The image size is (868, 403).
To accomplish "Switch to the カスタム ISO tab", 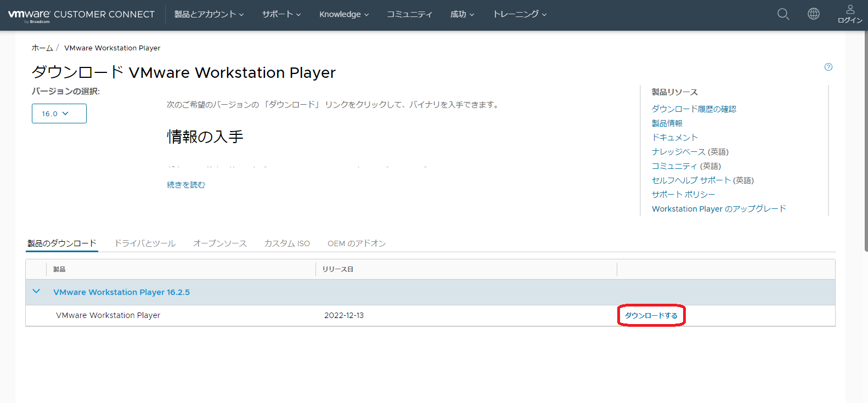I will (x=287, y=243).
